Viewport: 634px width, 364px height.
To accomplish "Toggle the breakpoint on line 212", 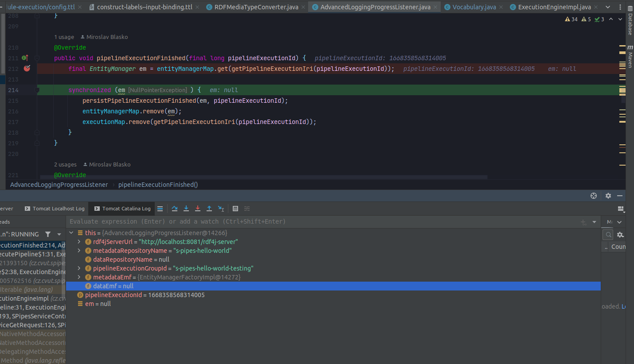I will pyautogui.click(x=27, y=69).
